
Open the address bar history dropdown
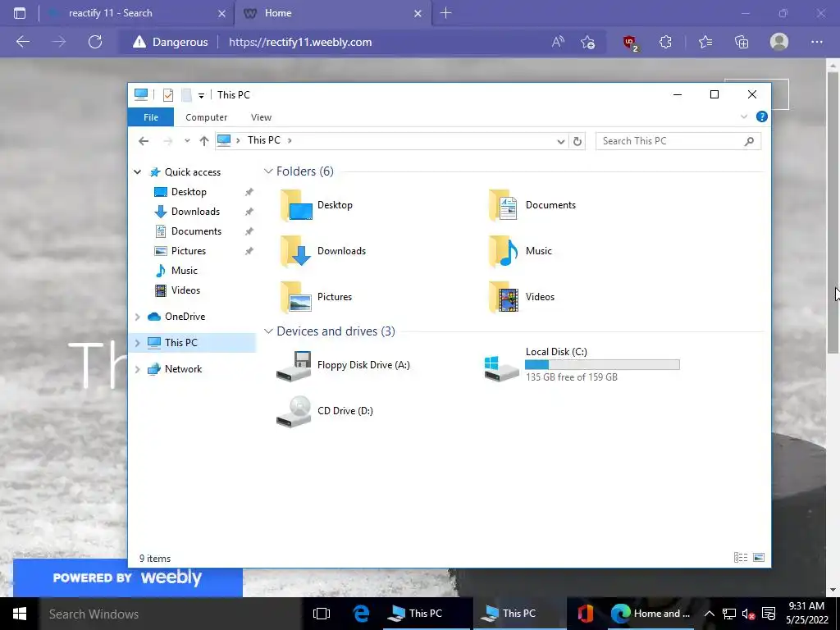pyautogui.click(x=560, y=141)
